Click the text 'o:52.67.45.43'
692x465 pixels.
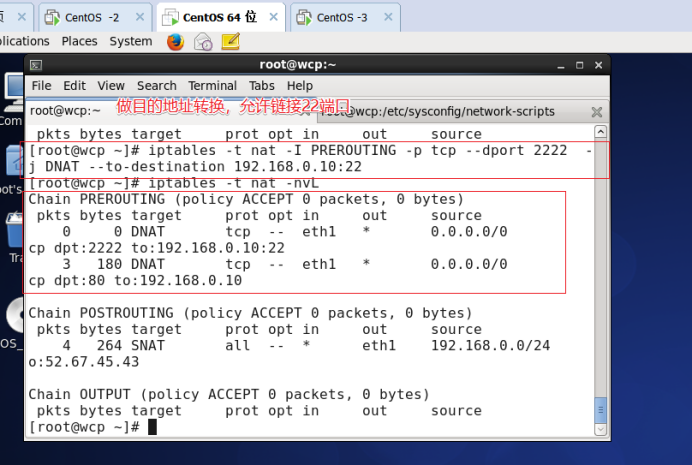pyautogui.click(x=84, y=362)
